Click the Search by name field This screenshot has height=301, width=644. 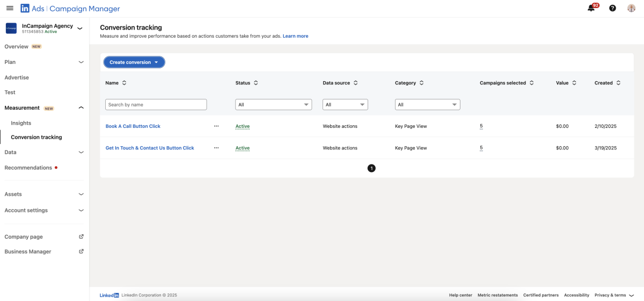[156, 105]
